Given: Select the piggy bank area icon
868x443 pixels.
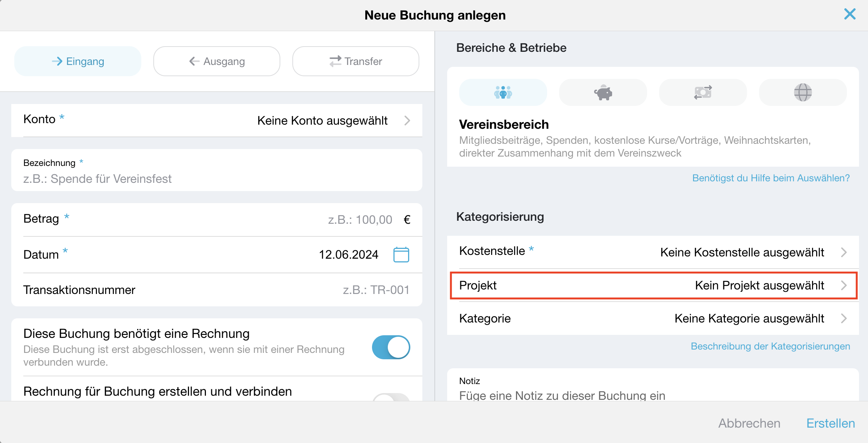Looking at the screenshot, I should tap(603, 92).
